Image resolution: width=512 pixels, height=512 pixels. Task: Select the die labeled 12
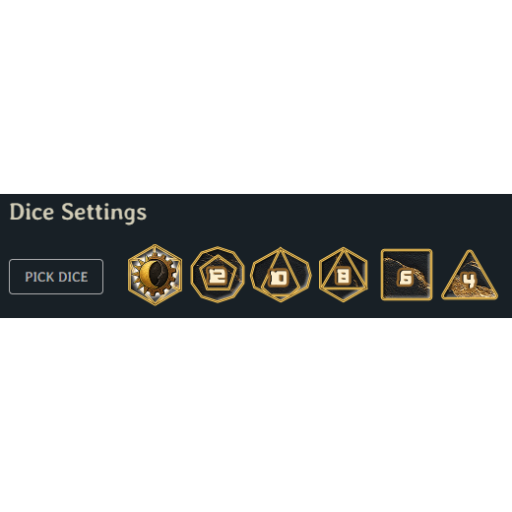coord(218,275)
